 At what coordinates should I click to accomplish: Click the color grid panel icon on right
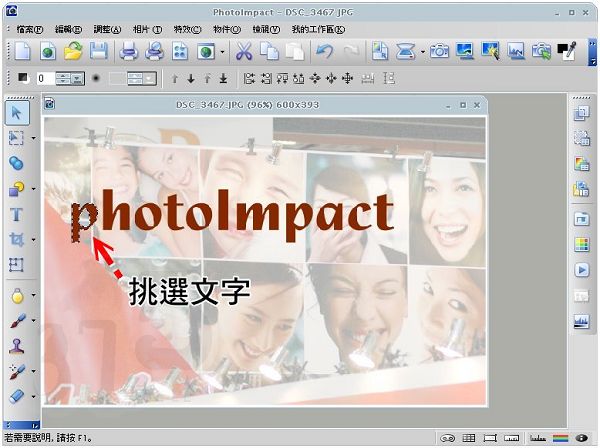click(x=582, y=244)
